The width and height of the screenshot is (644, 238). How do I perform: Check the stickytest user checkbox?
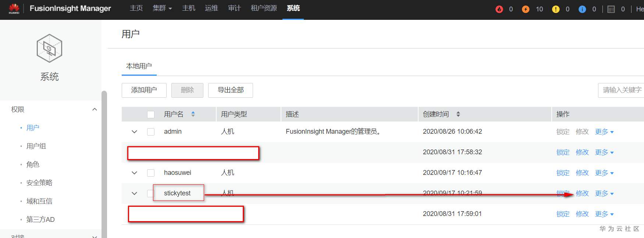(x=150, y=194)
